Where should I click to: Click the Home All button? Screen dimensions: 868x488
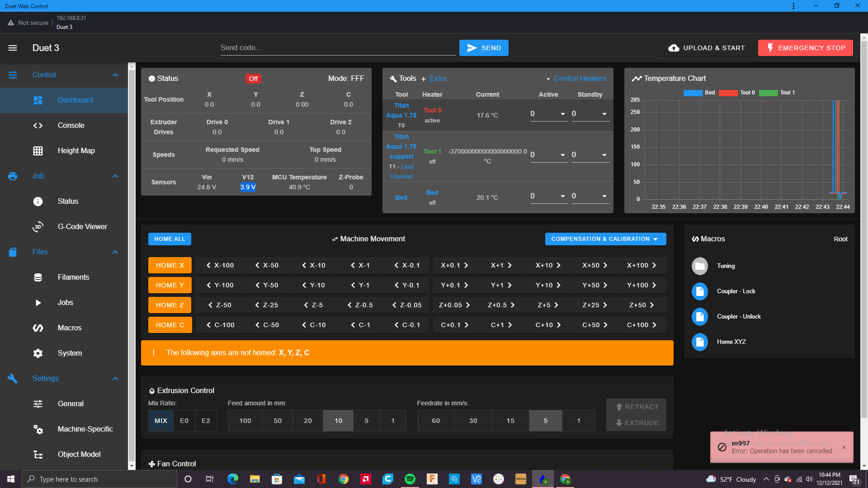click(x=170, y=239)
